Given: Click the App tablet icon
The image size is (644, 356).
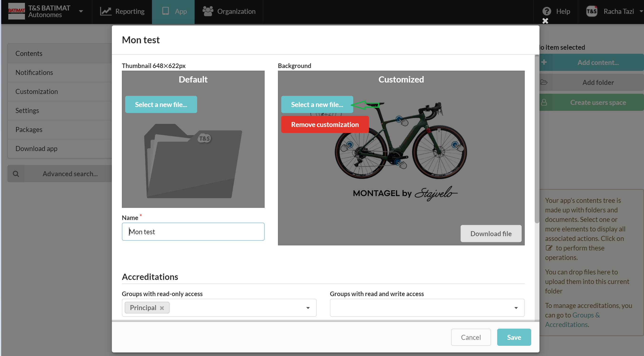Looking at the screenshot, I should [166, 11].
